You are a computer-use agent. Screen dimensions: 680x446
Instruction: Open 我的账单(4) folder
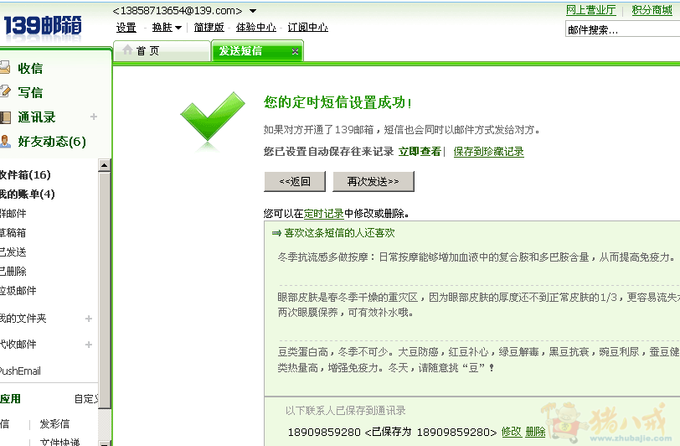point(27,194)
